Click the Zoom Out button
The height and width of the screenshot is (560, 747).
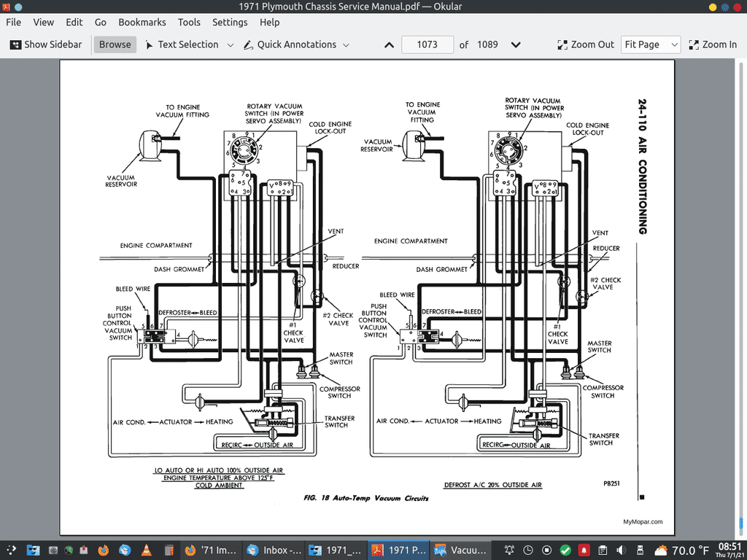pos(586,44)
